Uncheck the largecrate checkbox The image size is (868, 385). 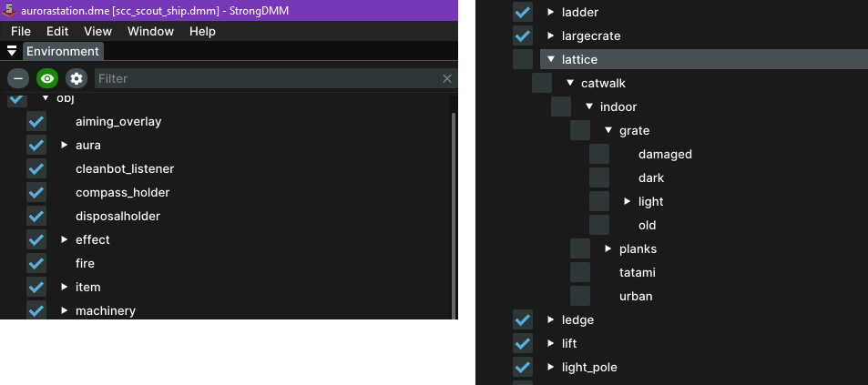[x=523, y=35]
